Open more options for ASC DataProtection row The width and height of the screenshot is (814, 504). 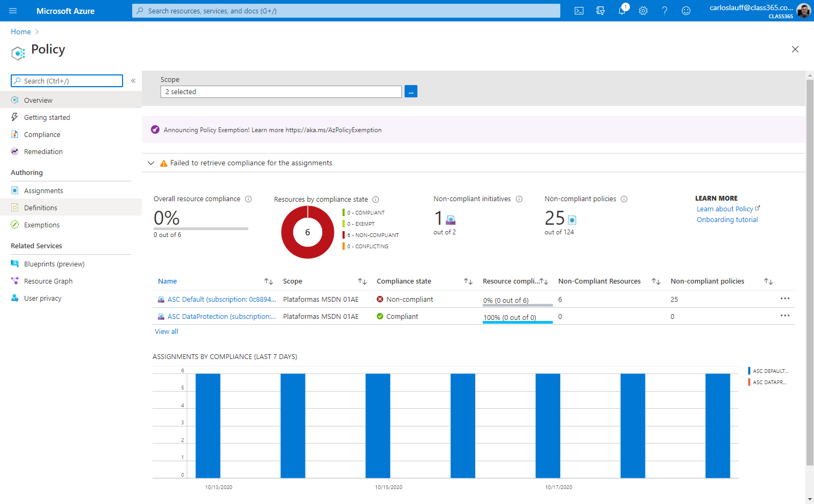(x=785, y=316)
